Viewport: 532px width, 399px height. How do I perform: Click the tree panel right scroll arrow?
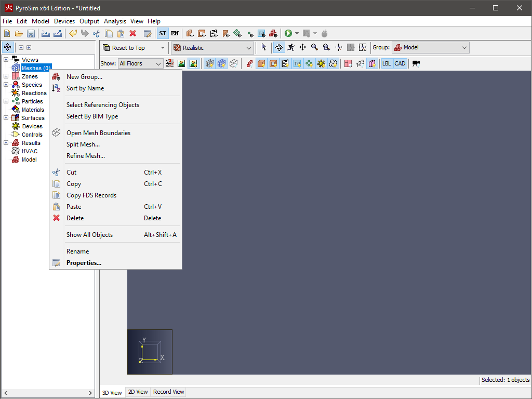90,393
